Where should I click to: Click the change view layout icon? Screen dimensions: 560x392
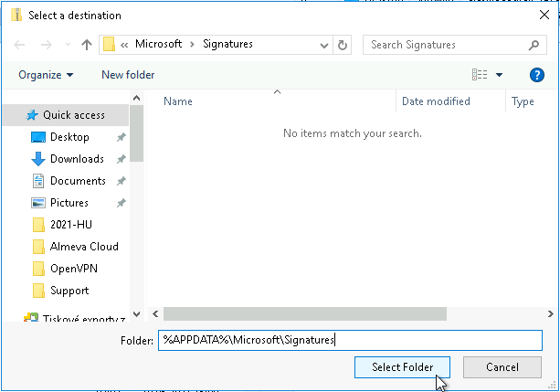tap(480, 75)
